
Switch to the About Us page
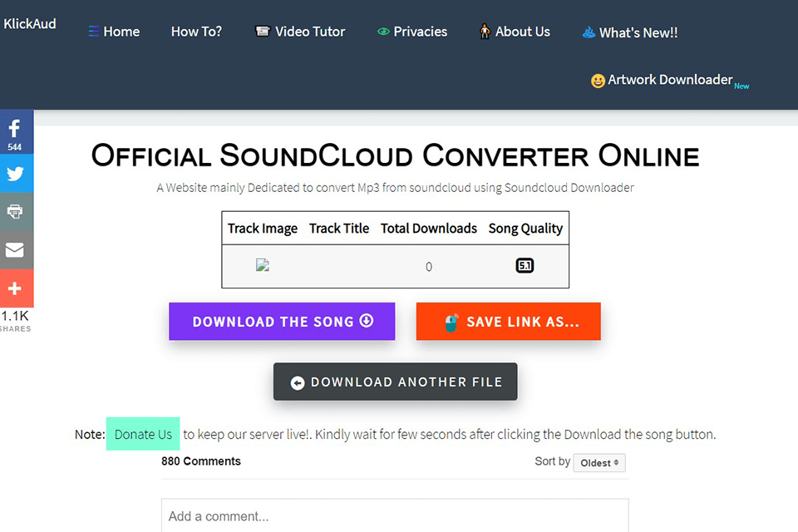point(522,32)
